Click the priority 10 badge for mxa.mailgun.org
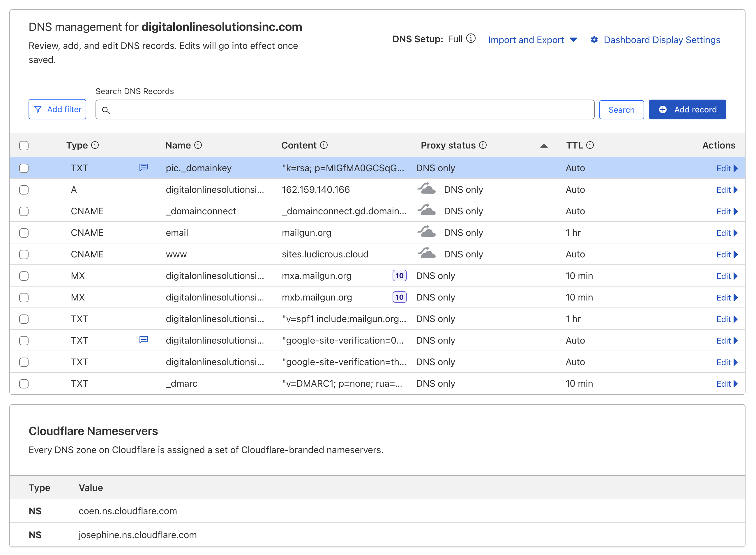Viewport: 756px width, 555px height. (x=400, y=276)
